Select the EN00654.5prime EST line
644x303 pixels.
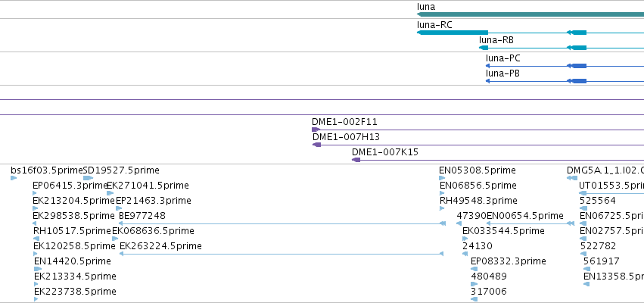(x=530, y=223)
